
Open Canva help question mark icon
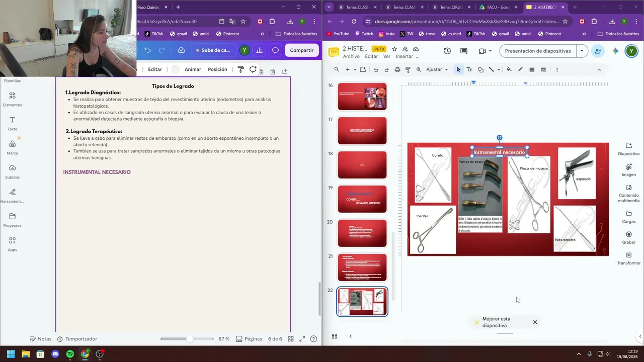(x=314, y=339)
